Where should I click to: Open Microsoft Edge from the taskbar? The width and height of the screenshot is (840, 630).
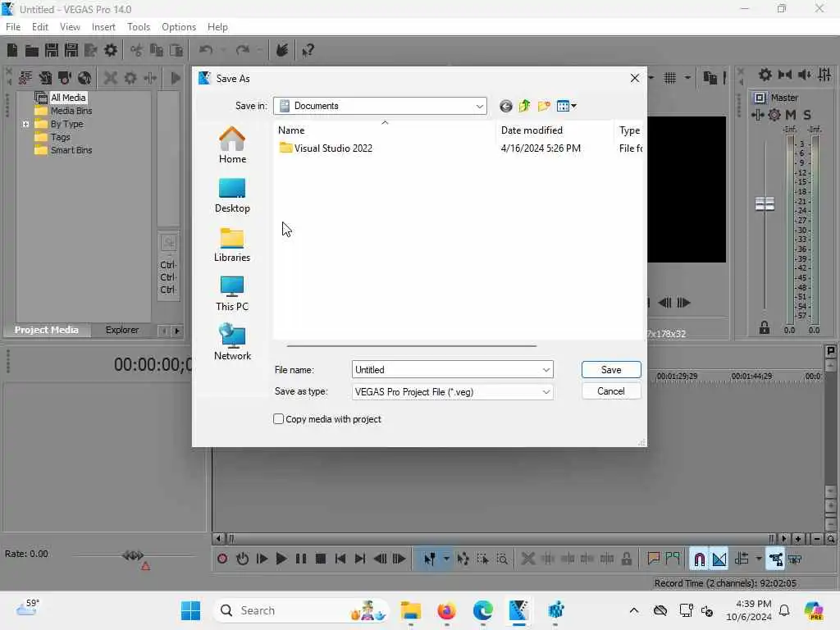(482, 610)
